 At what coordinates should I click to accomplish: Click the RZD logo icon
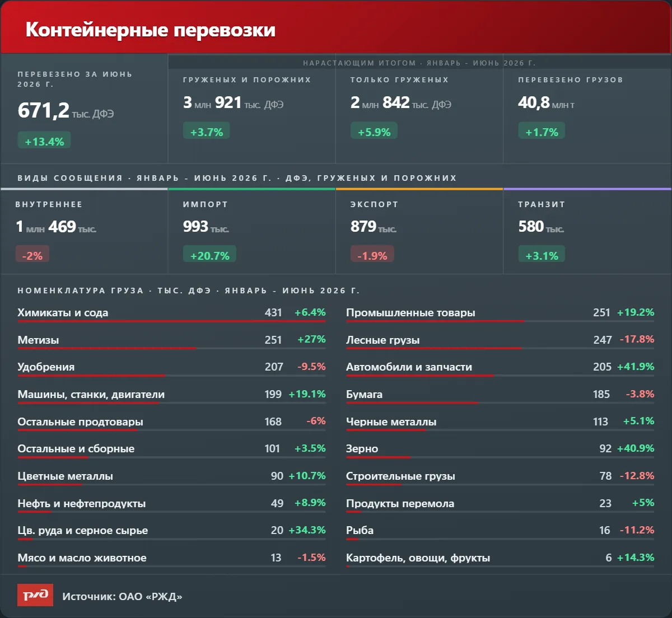pos(35,595)
